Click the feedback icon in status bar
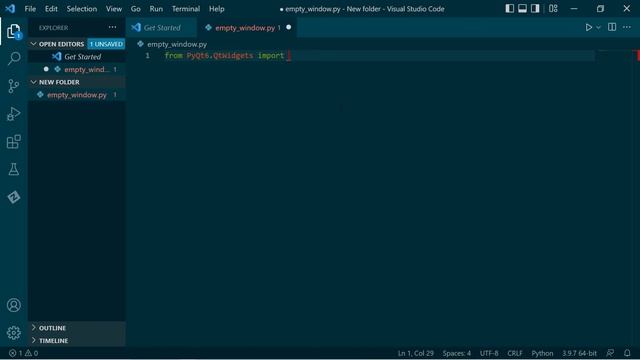 [x=610, y=353]
